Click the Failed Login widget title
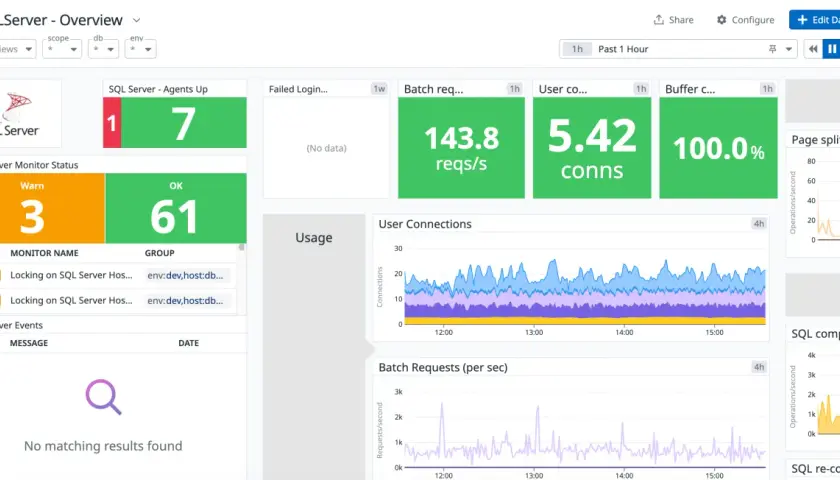Screen dimensions: 840x480 point(298,89)
